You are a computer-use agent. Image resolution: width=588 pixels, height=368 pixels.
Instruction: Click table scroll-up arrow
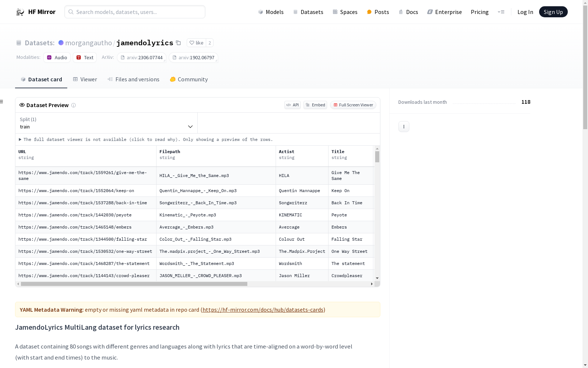coord(377,149)
